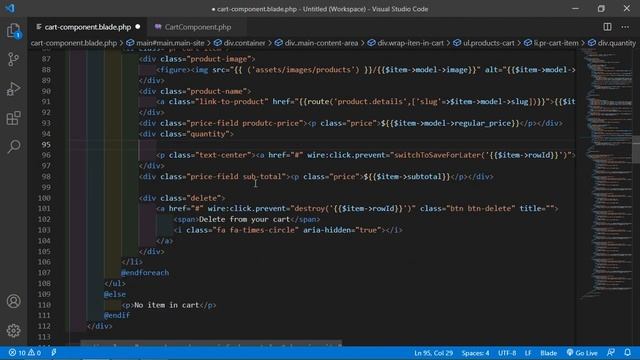This screenshot has height=360, width=640.
Task: Click 'product-image' class on line 87
Action: pos(218,59)
